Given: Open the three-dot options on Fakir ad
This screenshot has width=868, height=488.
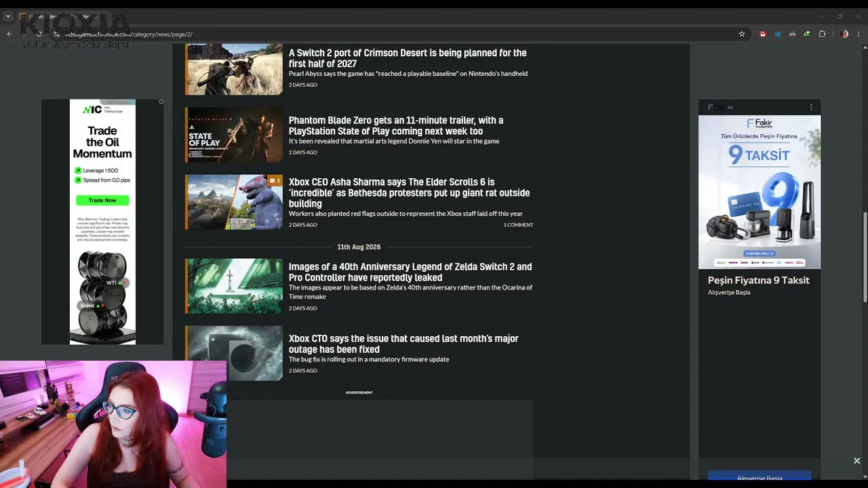Looking at the screenshot, I should [811, 107].
